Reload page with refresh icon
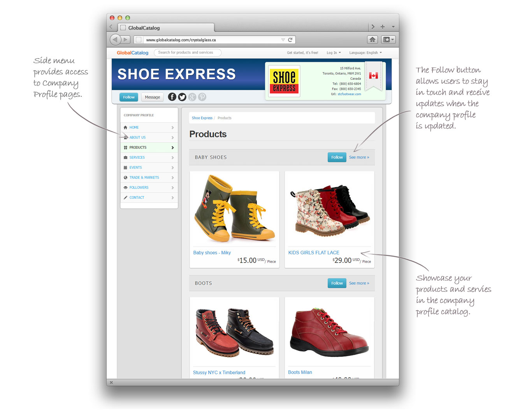 (x=290, y=40)
